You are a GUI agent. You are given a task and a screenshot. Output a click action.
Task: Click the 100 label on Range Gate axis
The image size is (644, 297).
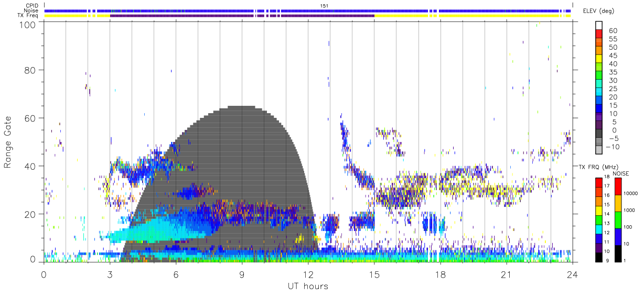click(27, 24)
